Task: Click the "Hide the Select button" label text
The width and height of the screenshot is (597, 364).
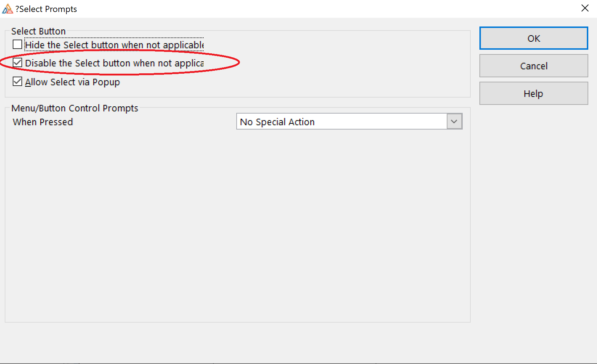Action: pos(114,45)
